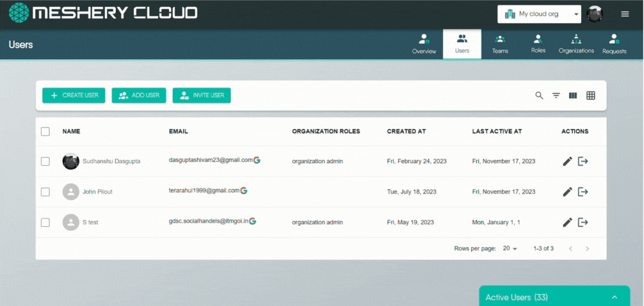Select the John Pilout row checkbox
The width and height of the screenshot is (644, 306).
(45, 192)
